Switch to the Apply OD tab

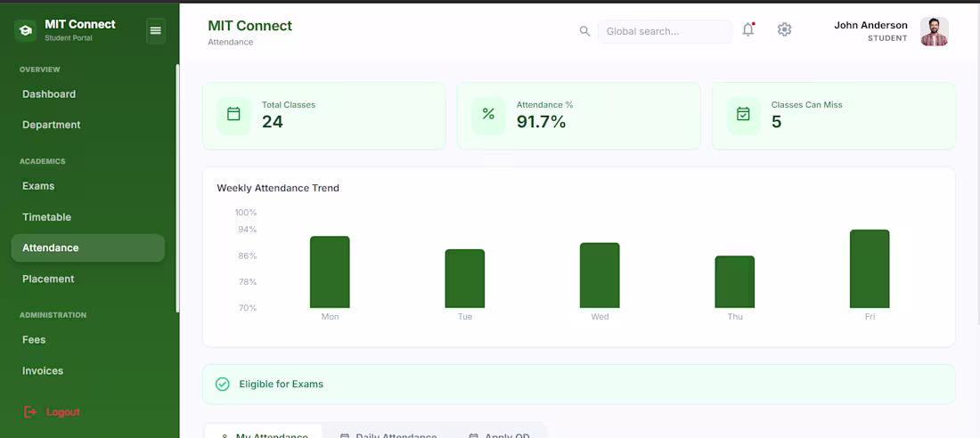[x=499, y=433]
